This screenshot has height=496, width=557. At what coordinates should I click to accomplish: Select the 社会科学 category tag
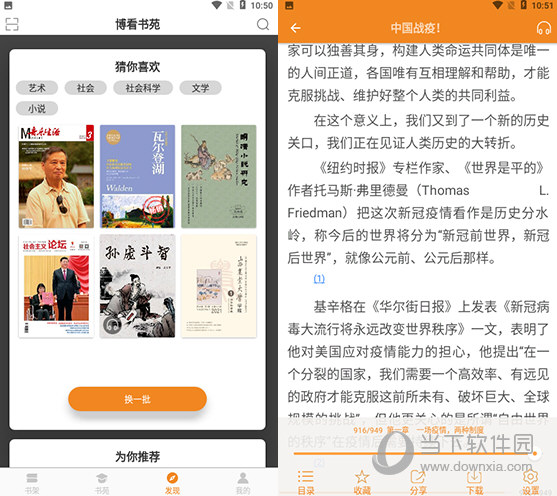pos(143,88)
